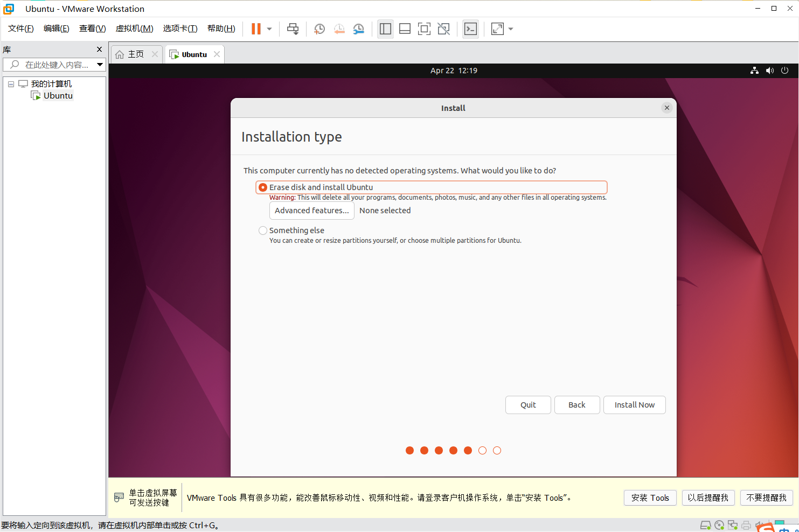Click Install Now

(x=635, y=405)
